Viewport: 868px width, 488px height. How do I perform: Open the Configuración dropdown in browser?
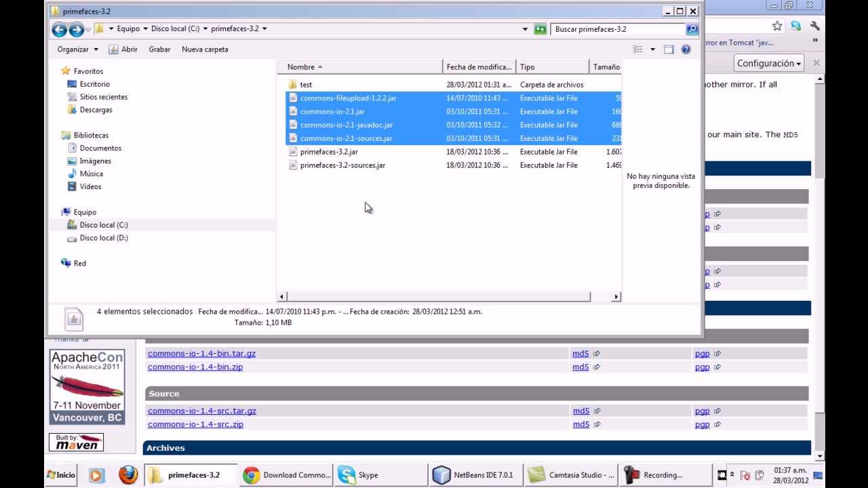click(770, 63)
